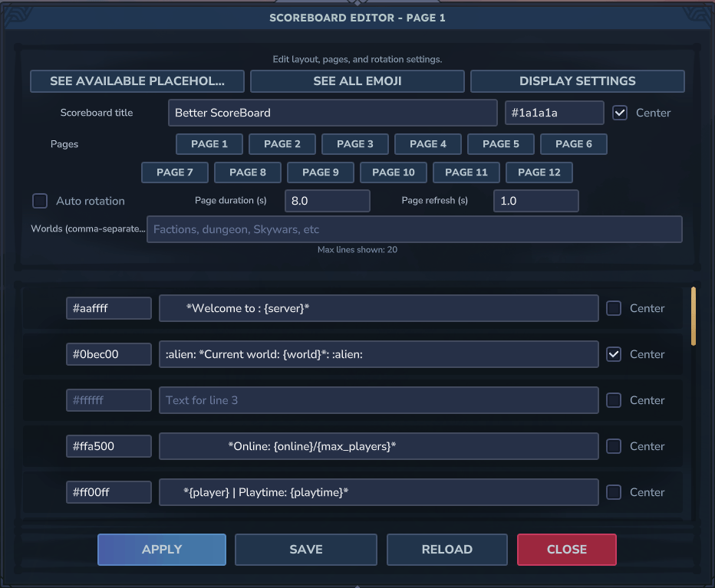Viewport: 715px width, 588px height.
Task: Enable the Auto rotation checkbox
Action: (x=40, y=201)
